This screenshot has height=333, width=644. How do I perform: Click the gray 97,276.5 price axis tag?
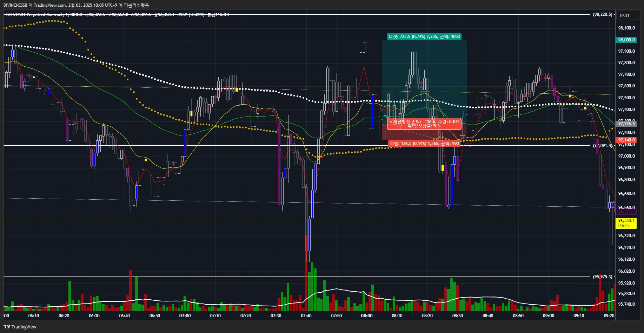[626, 124]
